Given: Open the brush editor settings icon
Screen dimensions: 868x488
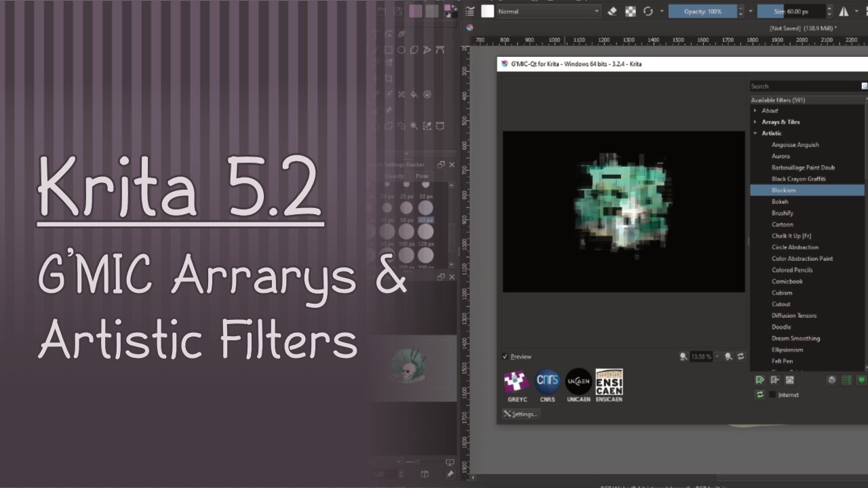Looking at the screenshot, I should [471, 11].
